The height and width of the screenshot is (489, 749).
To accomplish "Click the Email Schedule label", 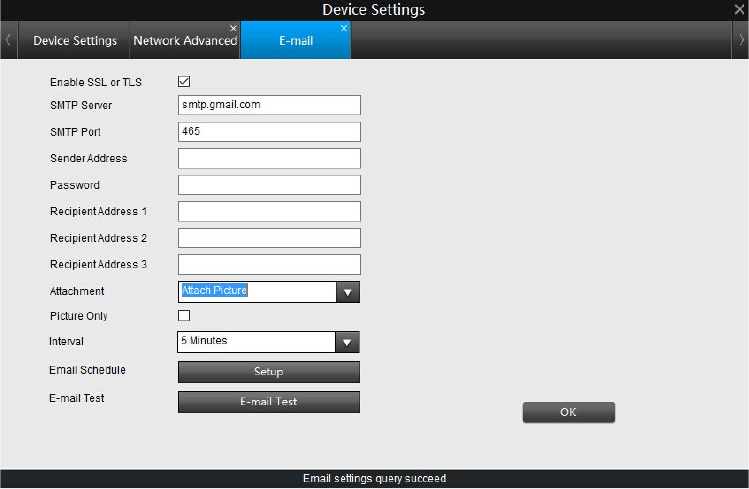I will tap(87, 370).
